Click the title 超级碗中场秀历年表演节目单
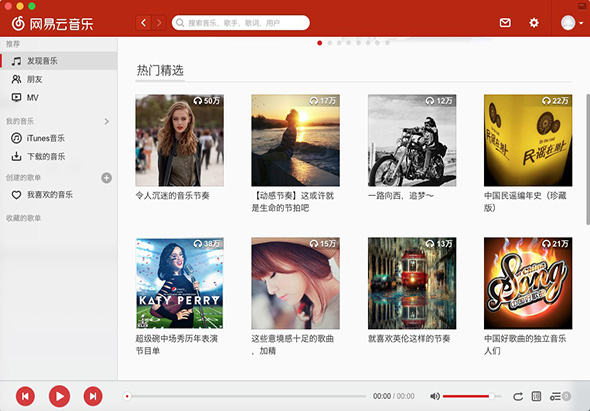Viewport: 590px width, 411px height. click(177, 345)
